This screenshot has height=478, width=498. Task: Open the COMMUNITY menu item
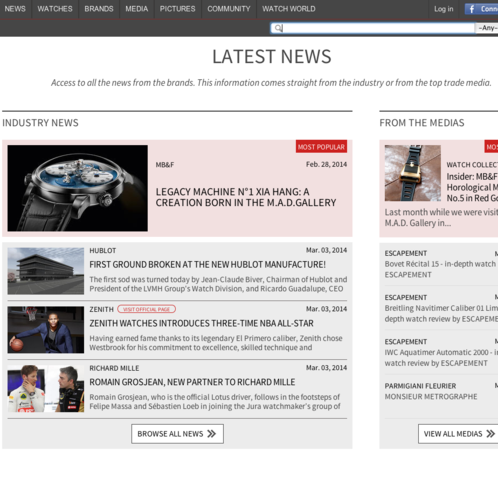point(229,9)
